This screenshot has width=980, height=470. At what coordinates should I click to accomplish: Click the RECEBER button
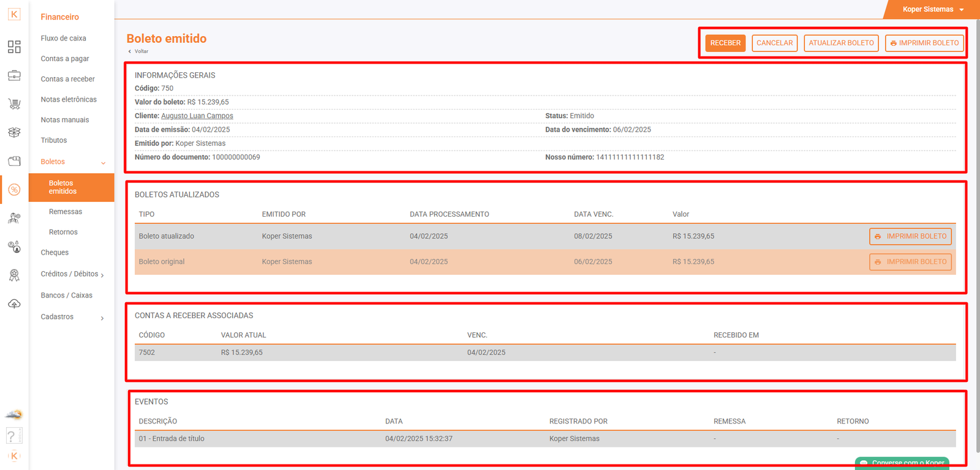coord(725,43)
